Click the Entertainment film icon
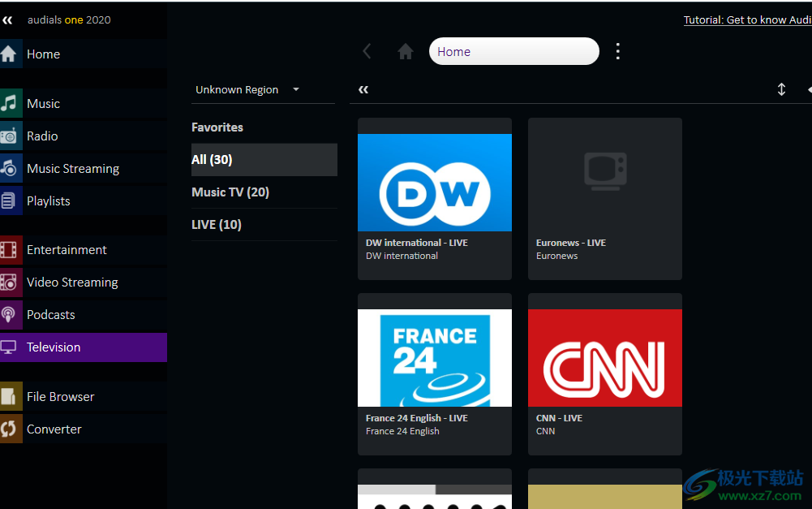This screenshot has height=509, width=812. [10, 250]
